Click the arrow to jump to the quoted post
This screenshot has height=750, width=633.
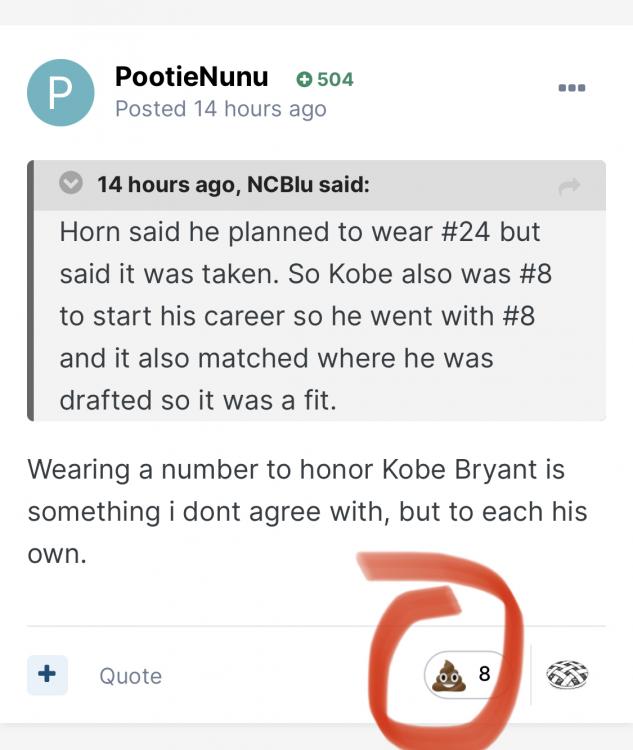click(570, 186)
